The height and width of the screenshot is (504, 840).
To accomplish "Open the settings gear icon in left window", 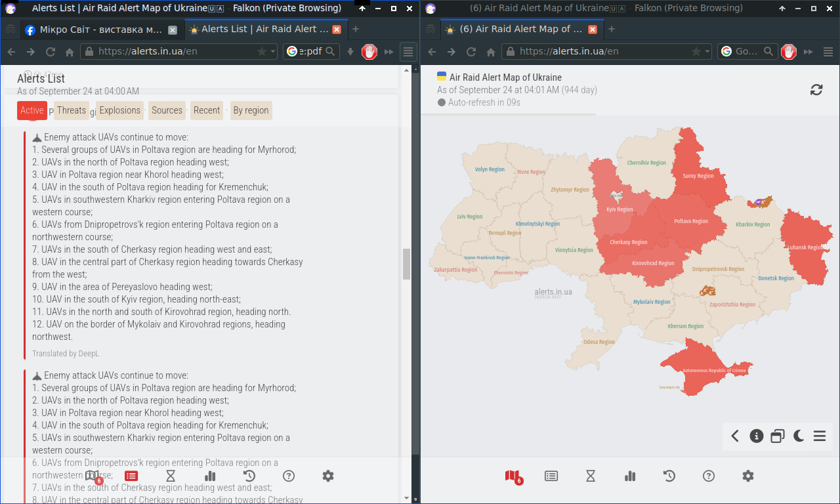I will point(328,476).
